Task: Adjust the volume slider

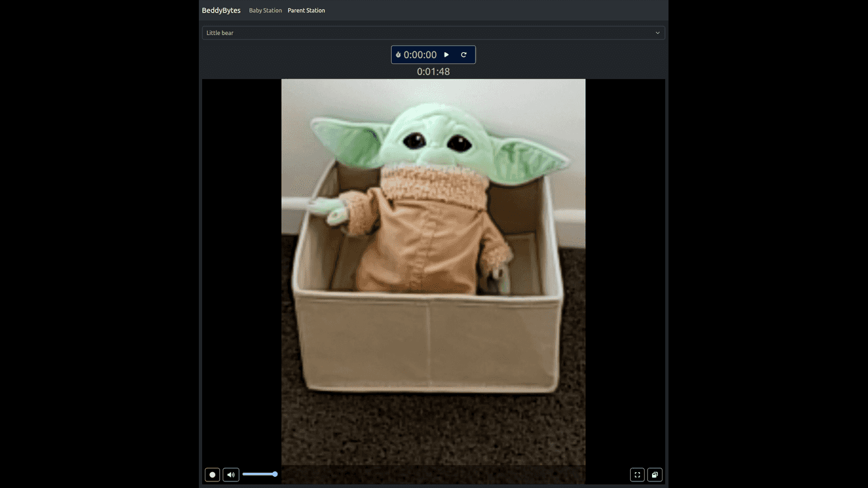Action: 260,473
